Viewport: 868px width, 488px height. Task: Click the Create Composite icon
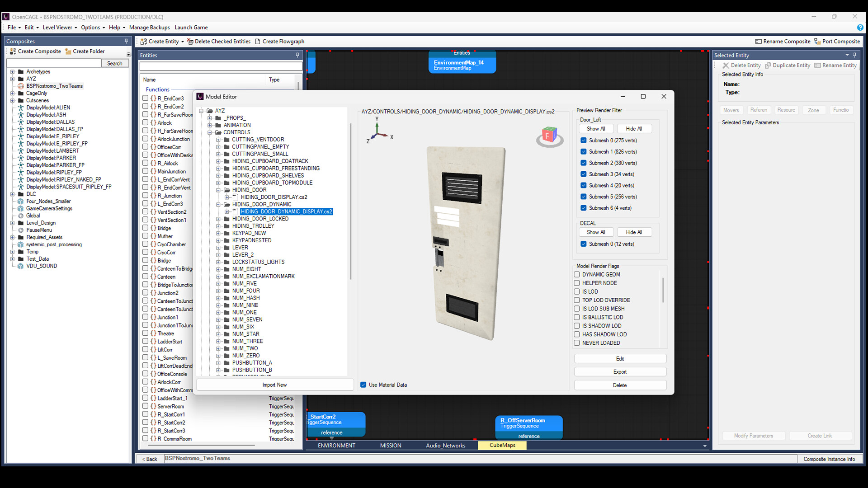click(x=13, y=52)
